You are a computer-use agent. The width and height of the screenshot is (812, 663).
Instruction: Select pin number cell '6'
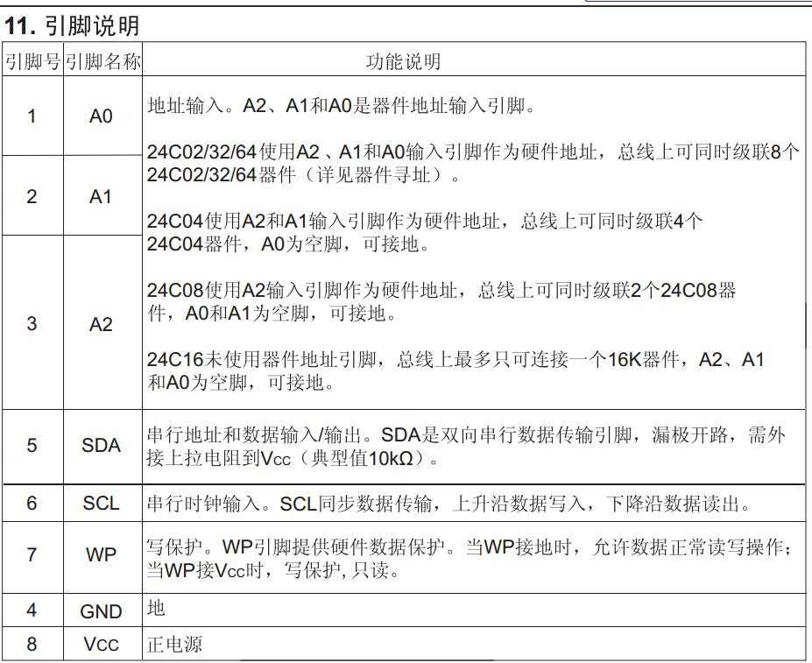32,503
